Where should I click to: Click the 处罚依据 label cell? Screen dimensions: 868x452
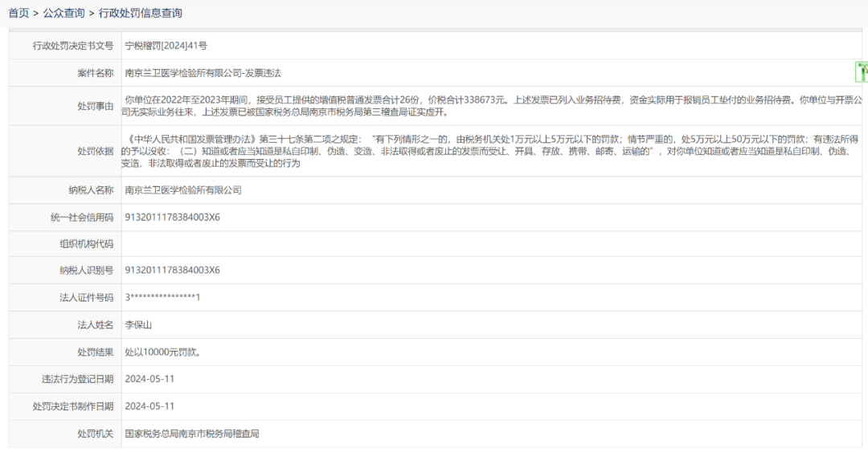click(65, 151)
